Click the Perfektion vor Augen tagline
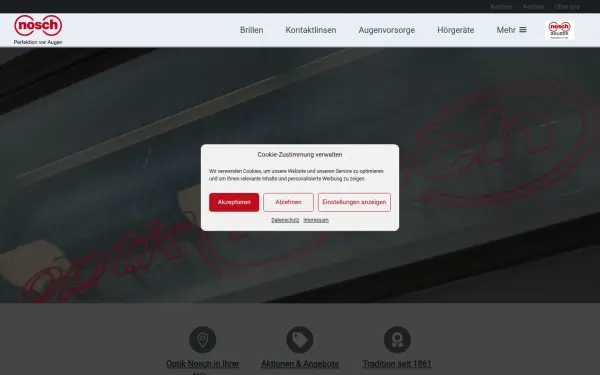This screenshot has height=375, width=600. (x=38, y=42)
